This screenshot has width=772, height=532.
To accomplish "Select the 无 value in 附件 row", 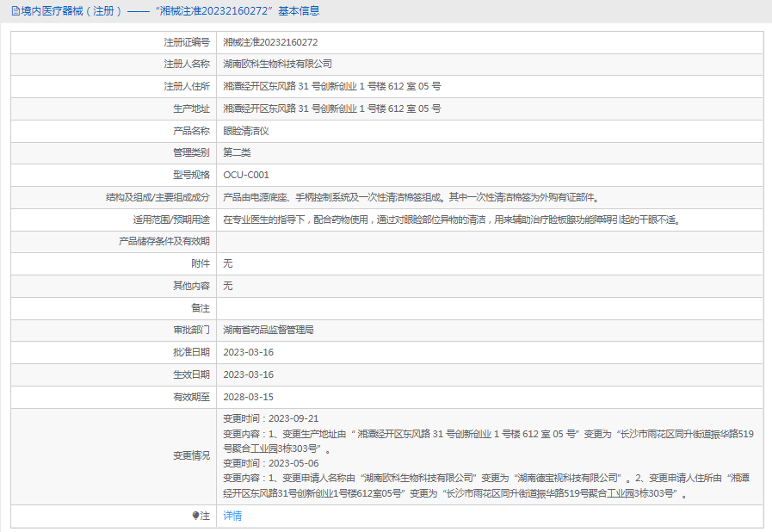I will pos(227,263).
